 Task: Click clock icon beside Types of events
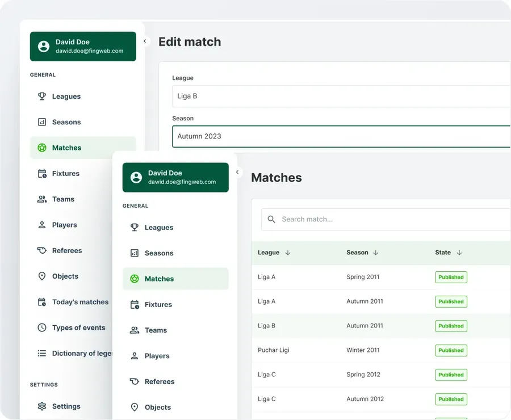[x=42, y=327]
